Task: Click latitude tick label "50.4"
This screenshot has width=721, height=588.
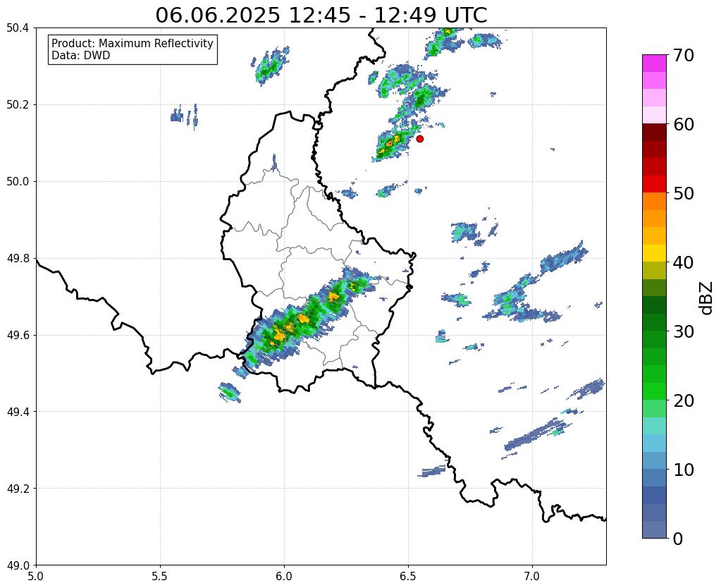Action: pos(18,28)
